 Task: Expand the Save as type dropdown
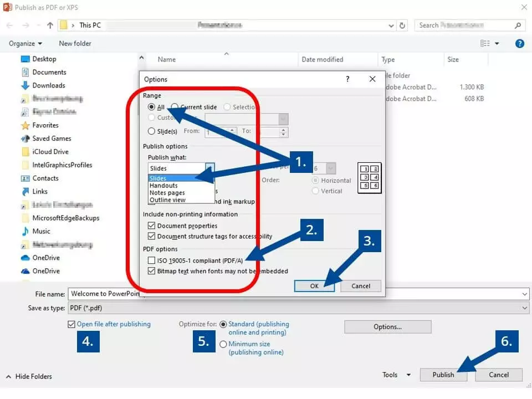(524, 308)
